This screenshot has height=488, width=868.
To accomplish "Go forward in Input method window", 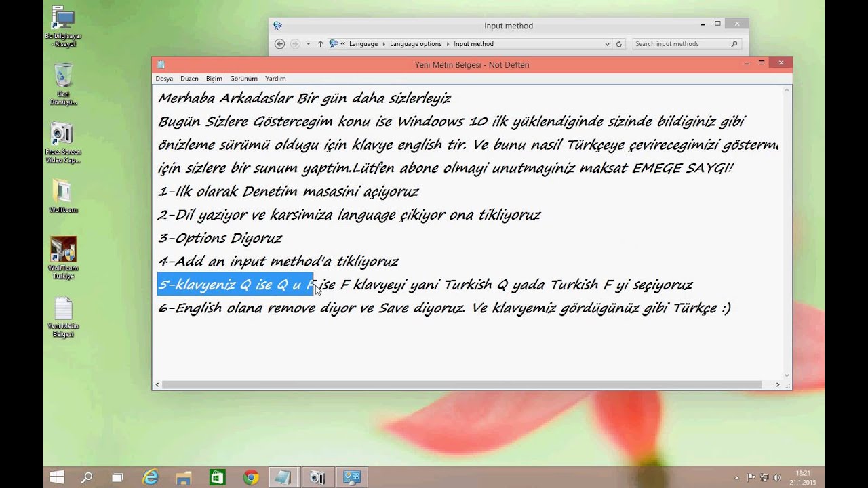I will click(295, 44).
